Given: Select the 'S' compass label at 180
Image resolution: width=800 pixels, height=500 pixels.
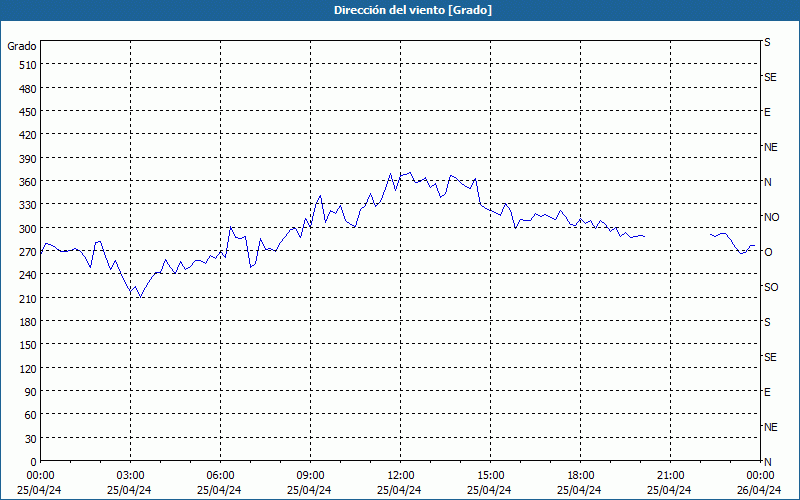Looking at the screenshot, I should [767, 322].
